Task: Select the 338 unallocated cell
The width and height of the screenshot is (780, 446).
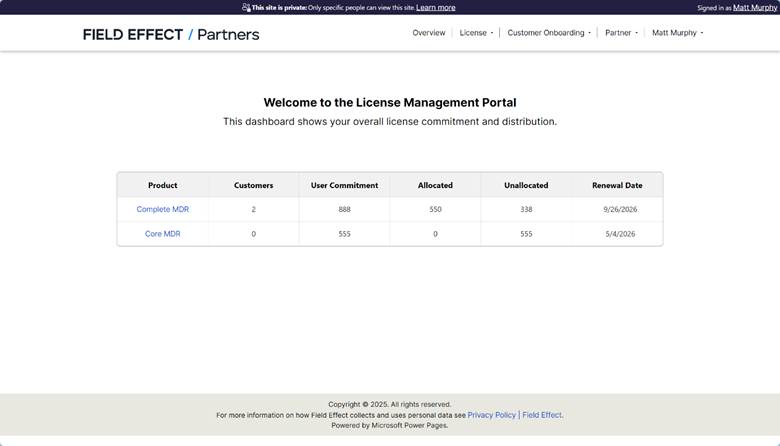Action: pyautogui.click(x=526, y=209)
